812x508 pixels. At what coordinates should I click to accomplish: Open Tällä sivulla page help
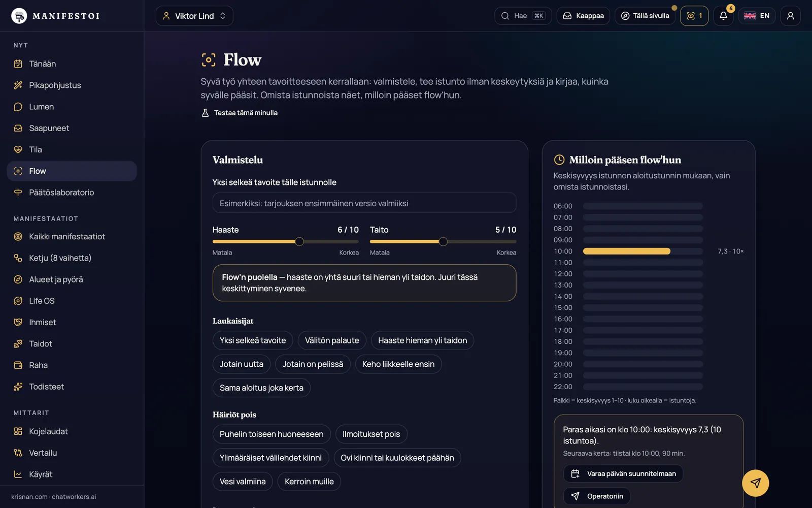pos(645,16)
